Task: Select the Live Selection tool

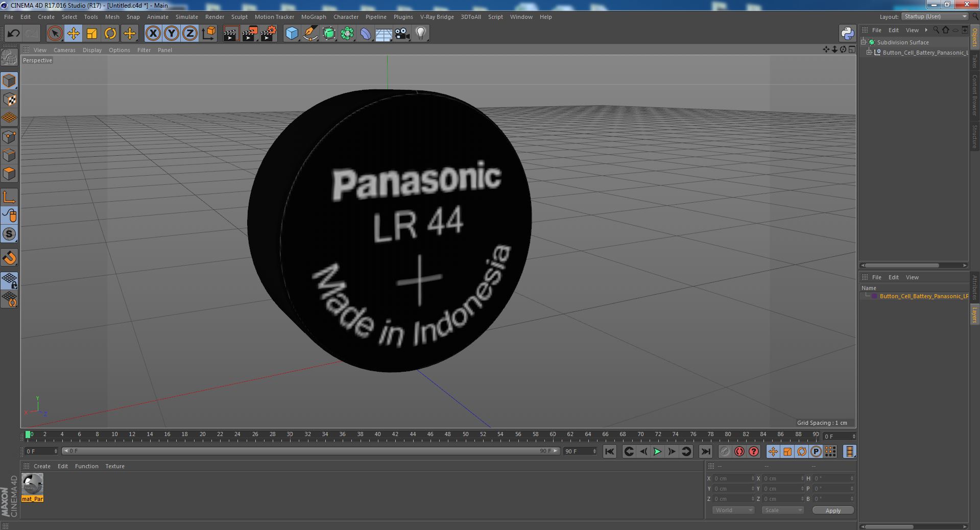Action: 55,34
